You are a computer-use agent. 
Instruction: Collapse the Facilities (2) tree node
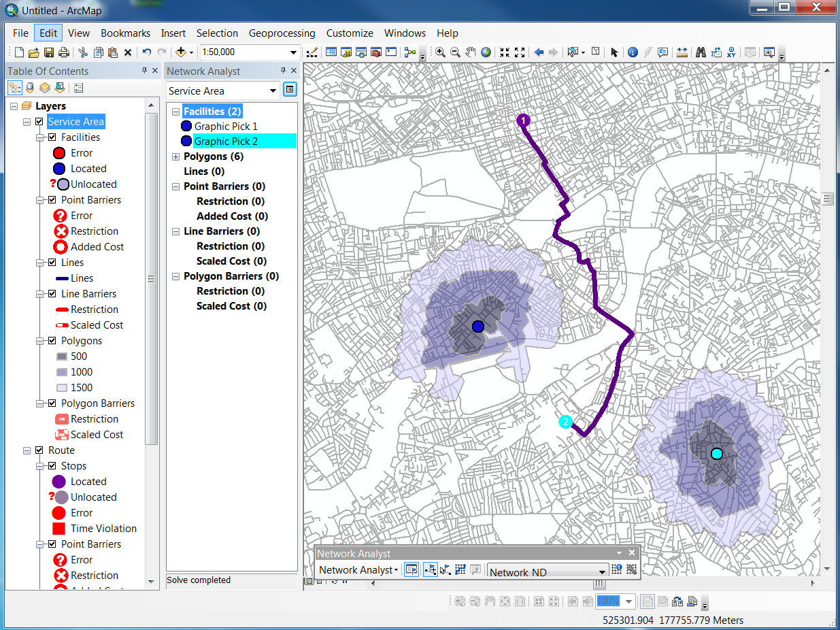point(176,112)
